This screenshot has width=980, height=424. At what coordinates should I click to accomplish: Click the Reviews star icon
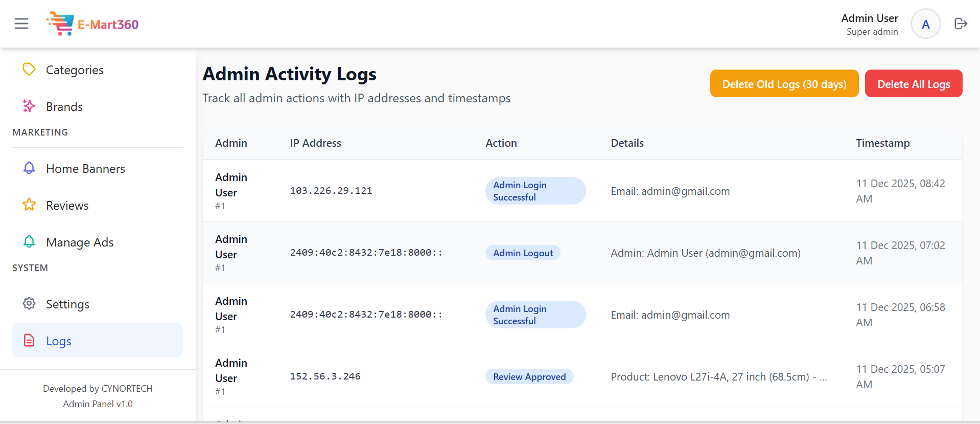point(29,205)
